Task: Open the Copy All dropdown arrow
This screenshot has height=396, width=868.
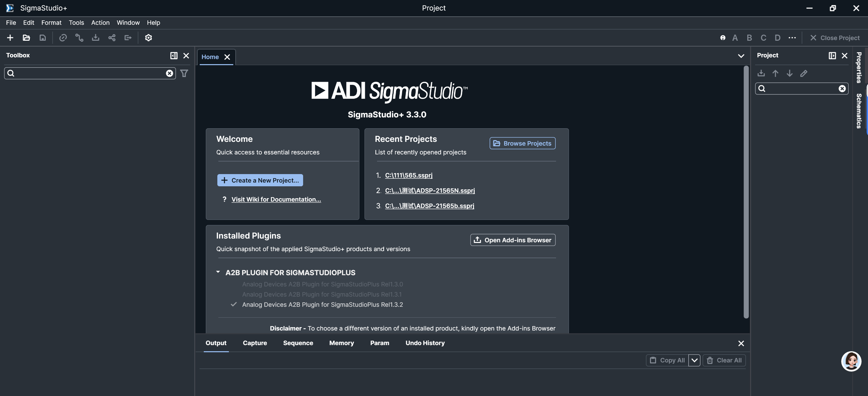Action: pos(694,360)
